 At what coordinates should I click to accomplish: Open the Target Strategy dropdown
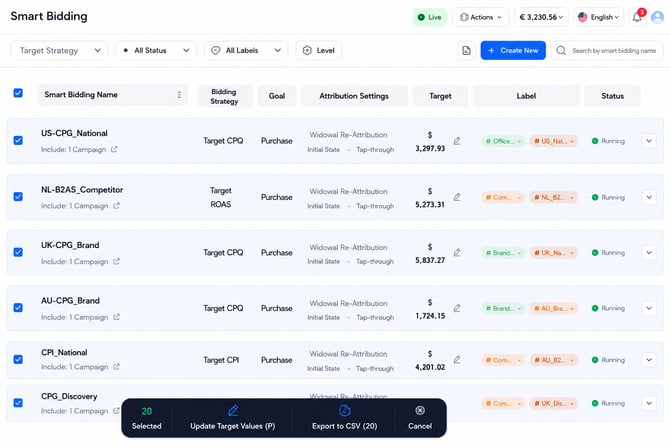[59, 50]
